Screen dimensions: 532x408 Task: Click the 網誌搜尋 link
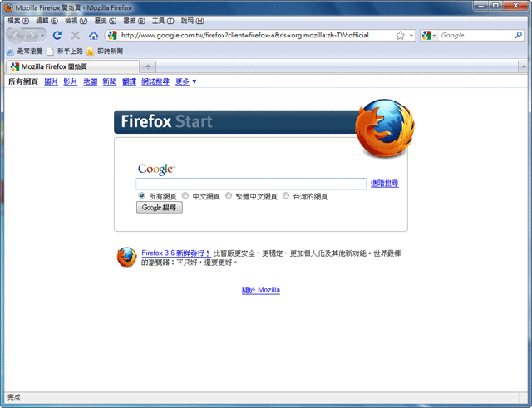tap(155, 81)
